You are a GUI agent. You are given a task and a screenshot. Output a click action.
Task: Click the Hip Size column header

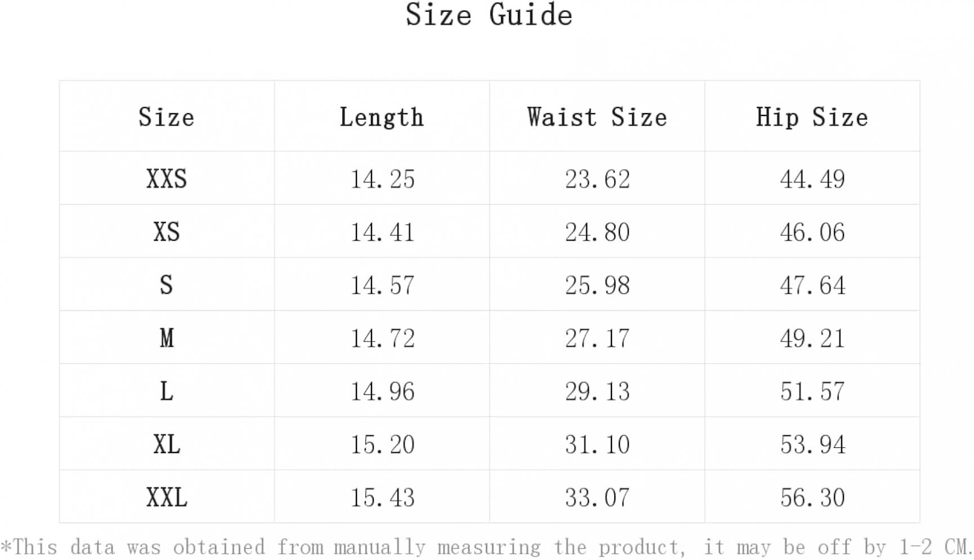pyautogui.click(x=812, y=117)
